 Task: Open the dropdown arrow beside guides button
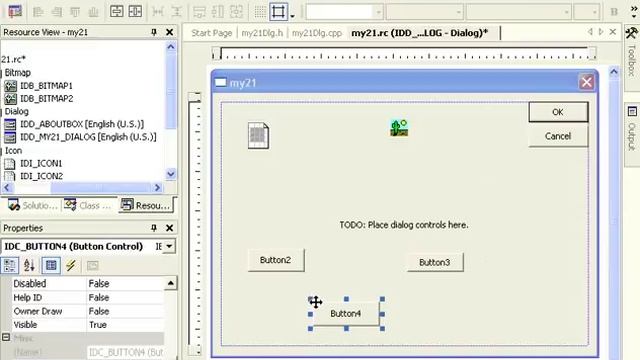click(292, 16)
